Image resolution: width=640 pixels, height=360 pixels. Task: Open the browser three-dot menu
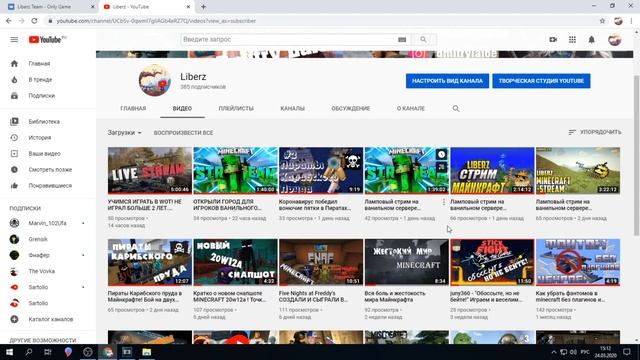(632, 21)
